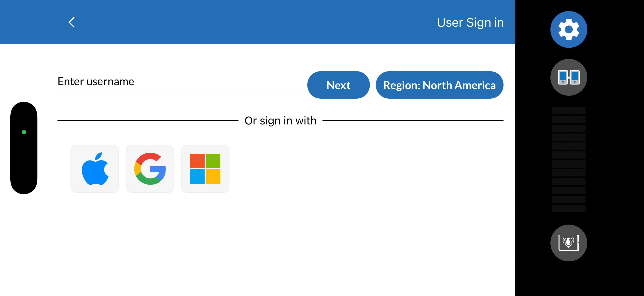Click the Next button

[338, 85]
